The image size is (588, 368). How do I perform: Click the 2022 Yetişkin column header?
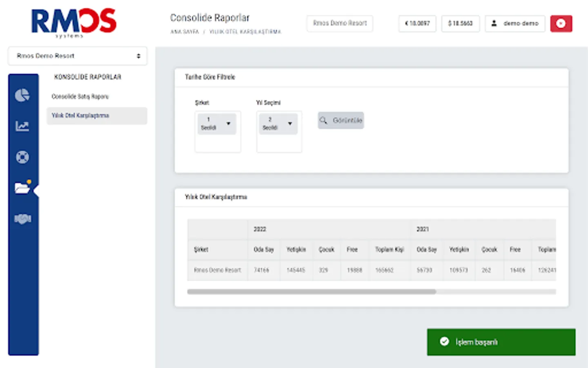click(296, 249)
